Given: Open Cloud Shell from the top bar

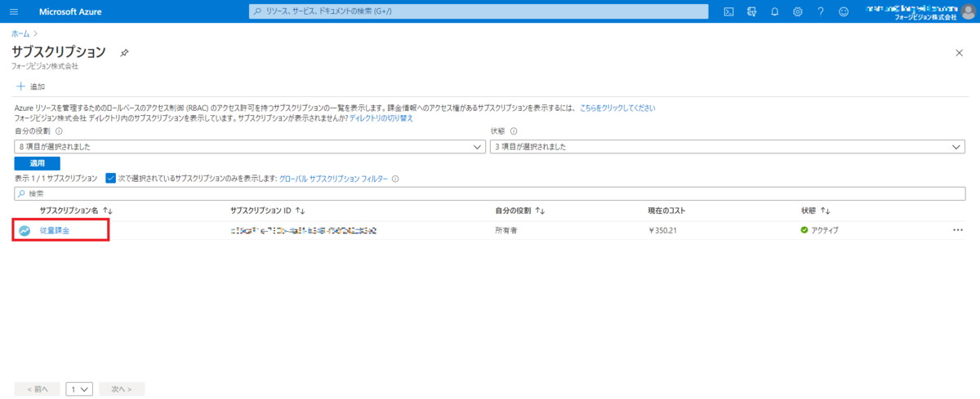Looking at the screenshot, I should tap(728, 11).
